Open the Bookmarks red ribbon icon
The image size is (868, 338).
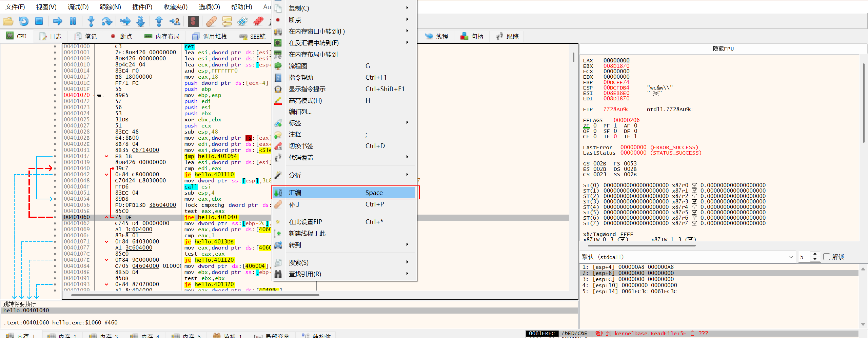(258, 21)
